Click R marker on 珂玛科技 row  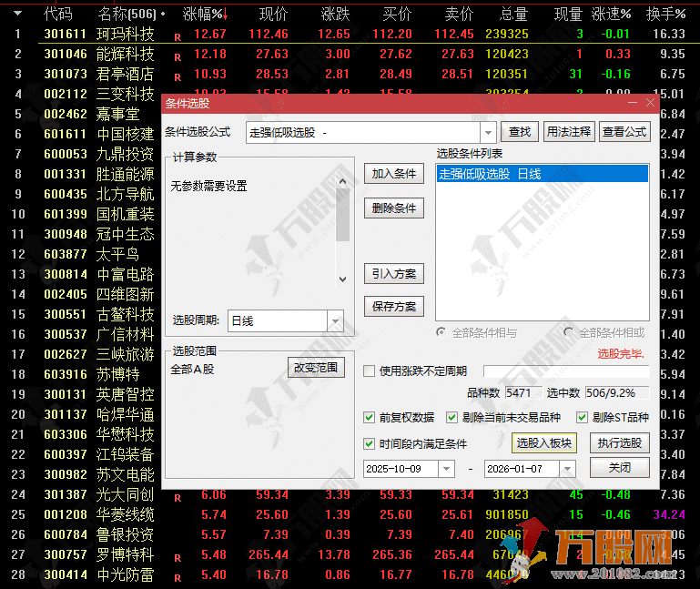[178, 37]
